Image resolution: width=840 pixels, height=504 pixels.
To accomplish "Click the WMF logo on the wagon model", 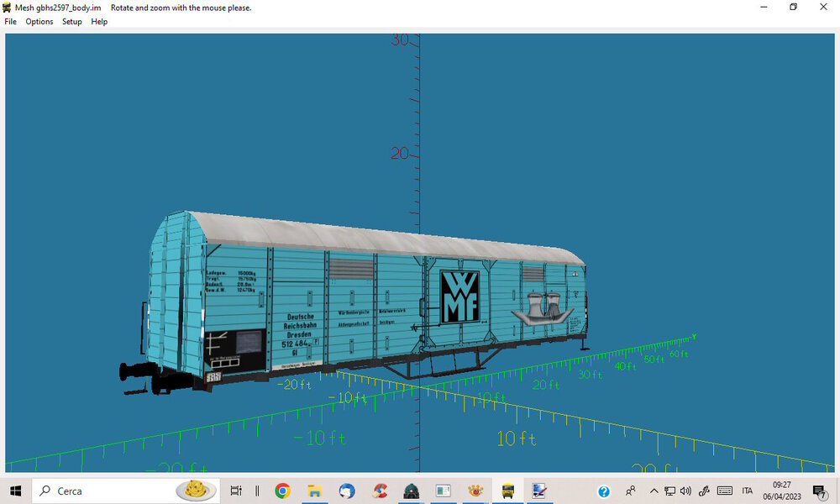I will 459,297.
